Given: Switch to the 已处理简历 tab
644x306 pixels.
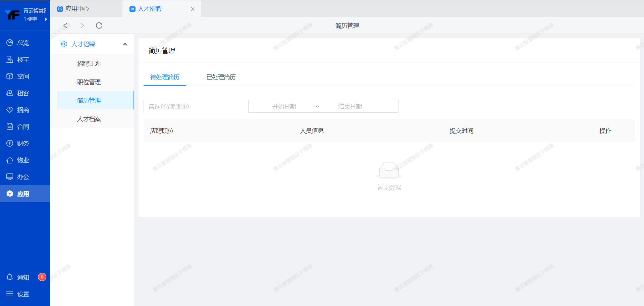Looking at the screenshot, I should (x=221, y=77).
